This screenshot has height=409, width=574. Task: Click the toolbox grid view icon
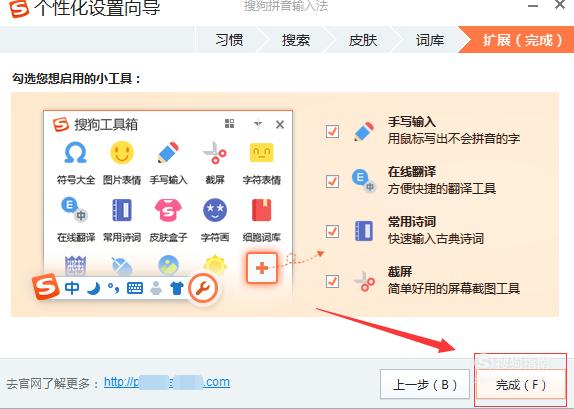click(230, 124)
